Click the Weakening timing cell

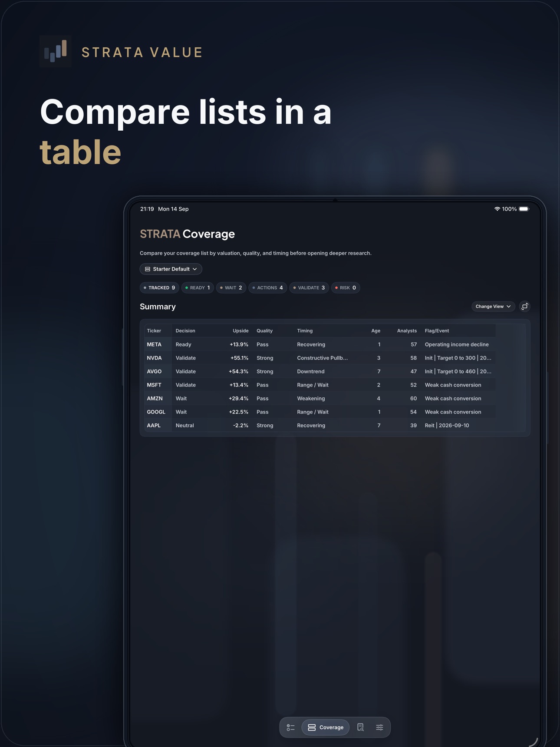tap(311, 398)
